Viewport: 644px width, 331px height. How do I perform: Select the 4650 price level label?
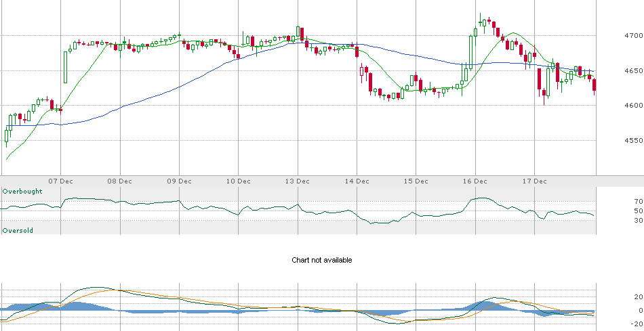634,70
